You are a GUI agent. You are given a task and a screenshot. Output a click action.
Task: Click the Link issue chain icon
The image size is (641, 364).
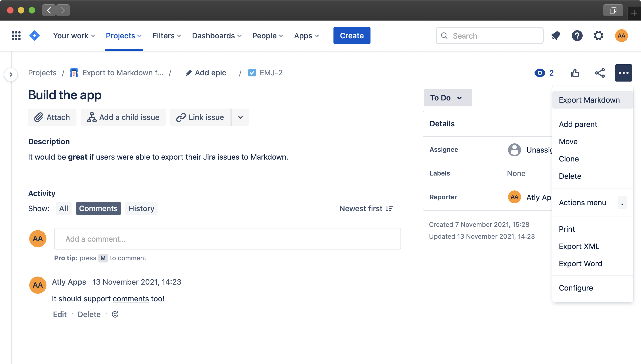click(181, 117)
